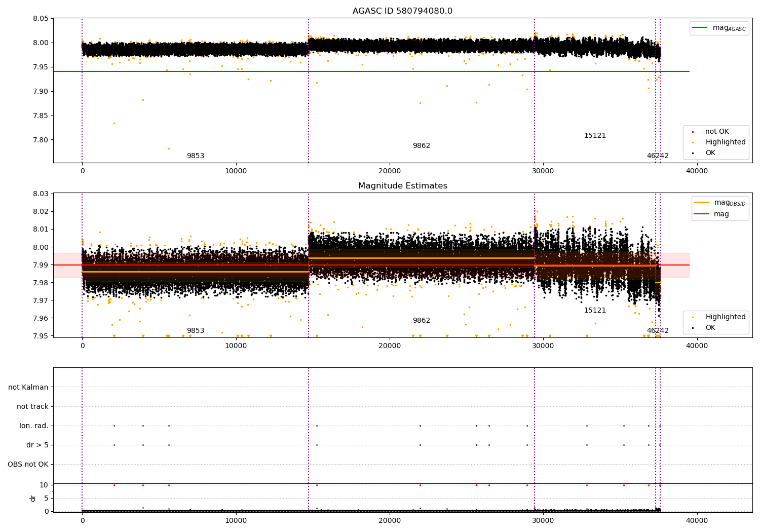Click the 20000 x-axis tick in top panel

[x=390, y=171]
